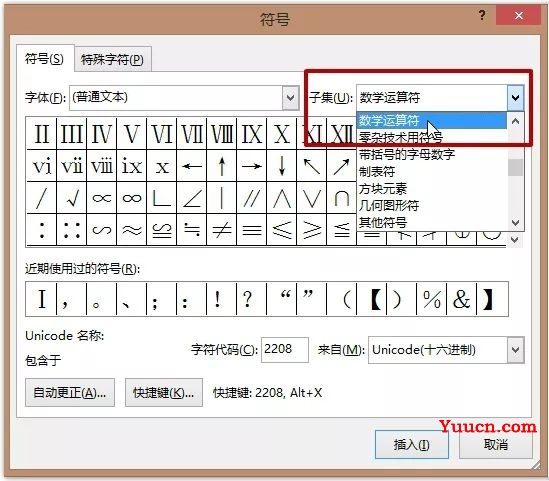Click the 快捷键(K)... button
This screenshot has height=481, width=549.
pyautogui.click(x=164, y=392)
